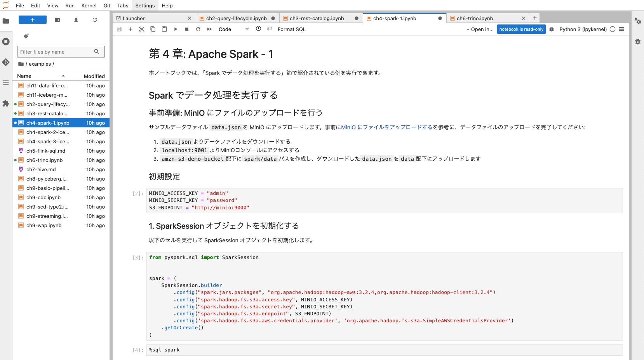The height and width of the screenshot is (360, 644).
Task: Click the Filter files by name field
Action: coord(56,52)
